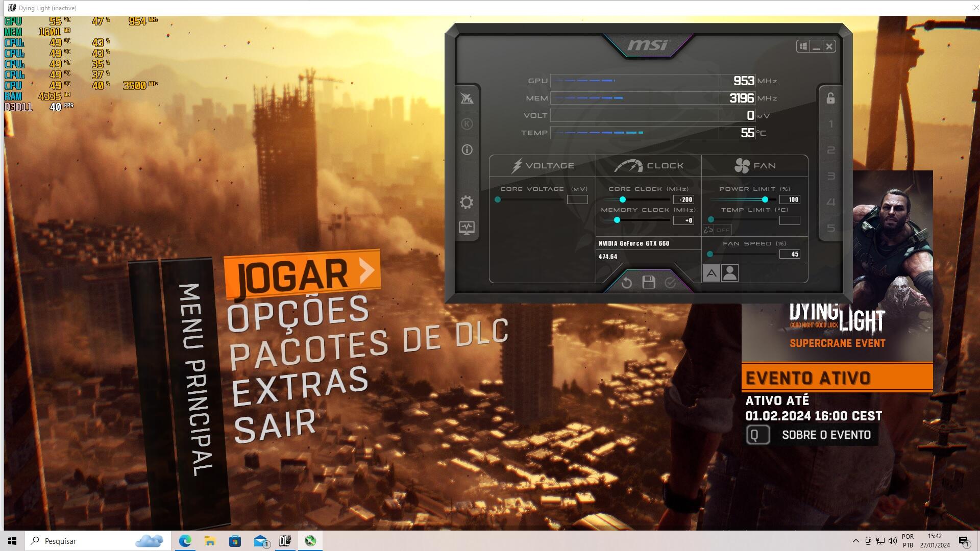Click the VOLTAGE section header
The width and height of the screenshot is (980, 551).
[x=543, y=166]
